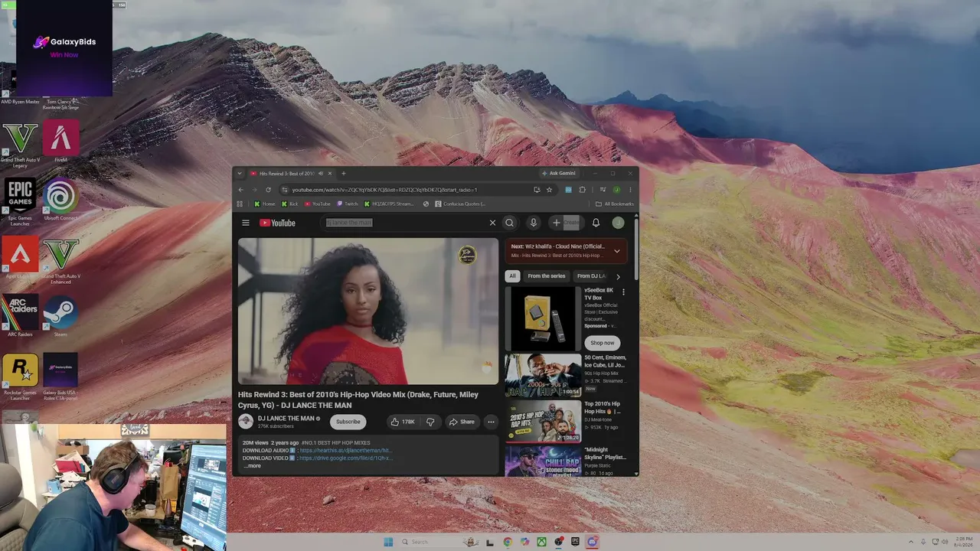This screenshot has height=551, width=980.
Task: Open the YouTube account avatar menu
Action: click(x=618, y=223)
